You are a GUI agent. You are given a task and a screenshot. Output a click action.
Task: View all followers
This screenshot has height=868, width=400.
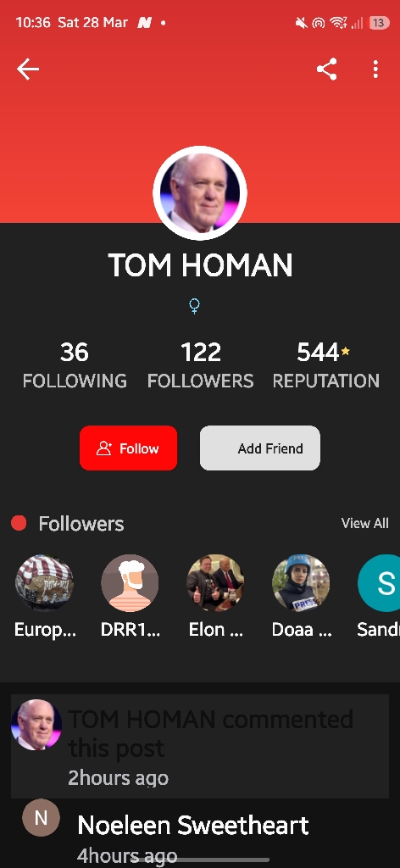click(364, 523)
